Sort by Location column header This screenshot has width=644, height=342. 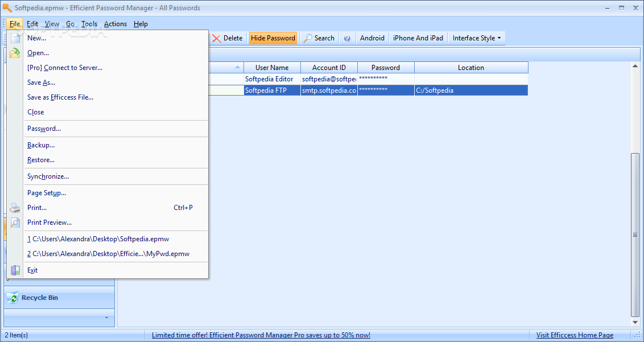tap(471, 67)
